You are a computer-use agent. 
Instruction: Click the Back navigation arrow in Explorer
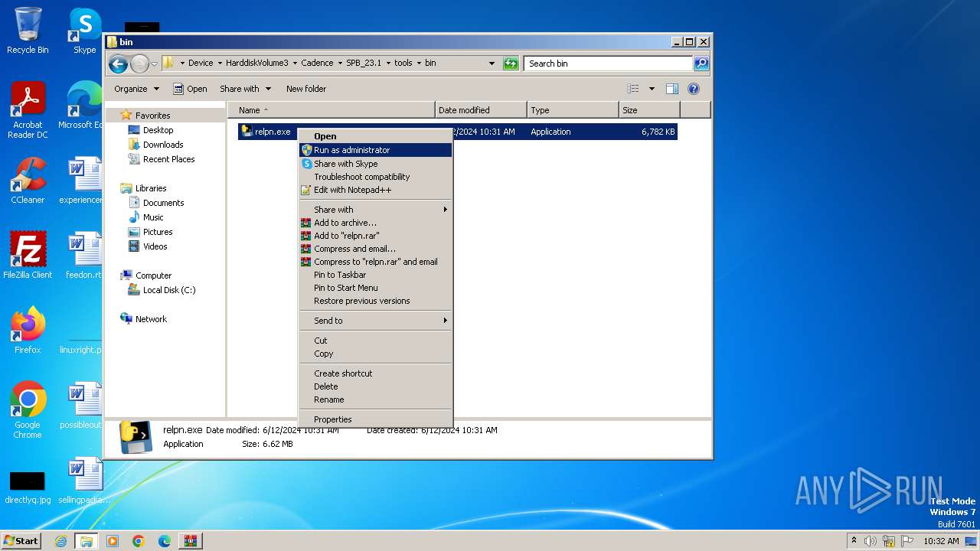pos(118,64)
